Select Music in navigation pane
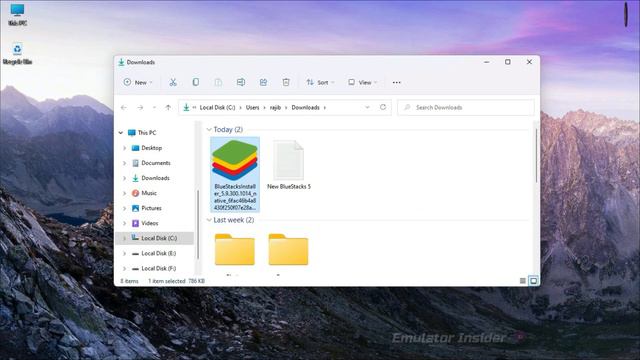The image size is (640, 360). 149,193
